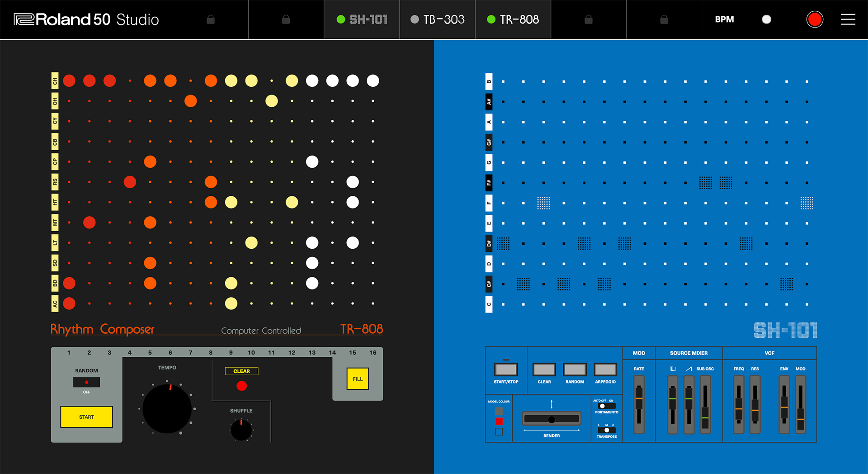Click the SHUFFLE knob
The width and height of the screenshot is (868, 474).
(x=241, y=430)
